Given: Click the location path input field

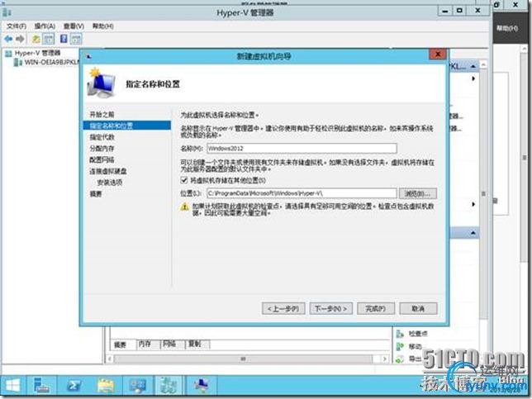Looking at the screenshot, I should point(302,193).
